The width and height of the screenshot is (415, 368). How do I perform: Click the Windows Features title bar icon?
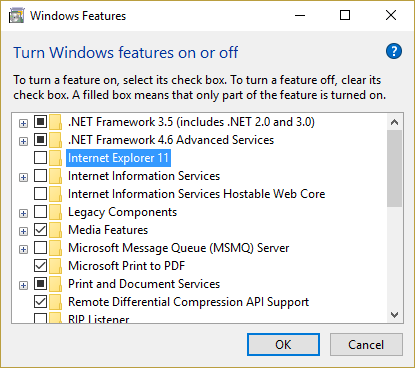click(17, 16)
